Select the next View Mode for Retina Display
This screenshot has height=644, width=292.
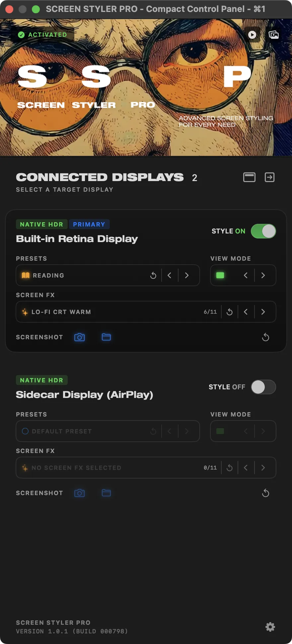[x=263, y=275]
